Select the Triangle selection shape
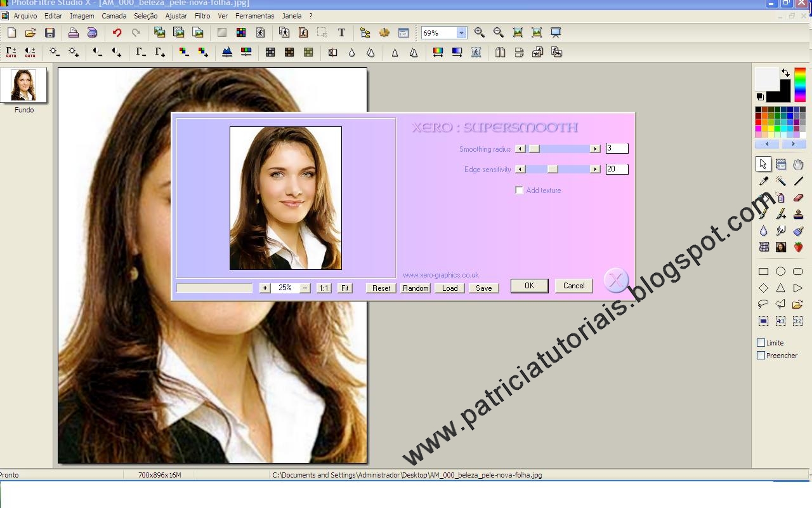812x508 pixels. [x=781, y=288]
